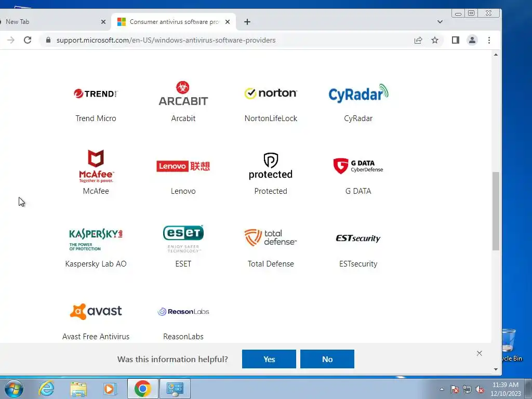Image resolution: width=532 pixels, height=399 pixels.
Task: Select the ESET logo
Action: (183, 238)
